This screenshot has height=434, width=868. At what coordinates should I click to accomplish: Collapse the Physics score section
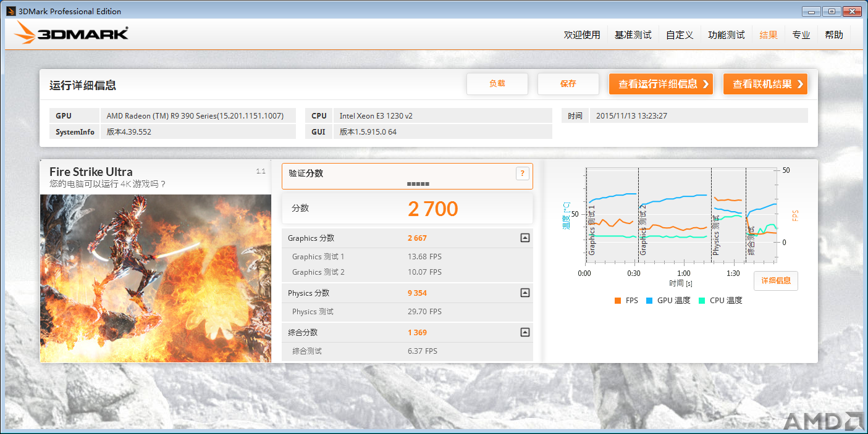(525, 293)
